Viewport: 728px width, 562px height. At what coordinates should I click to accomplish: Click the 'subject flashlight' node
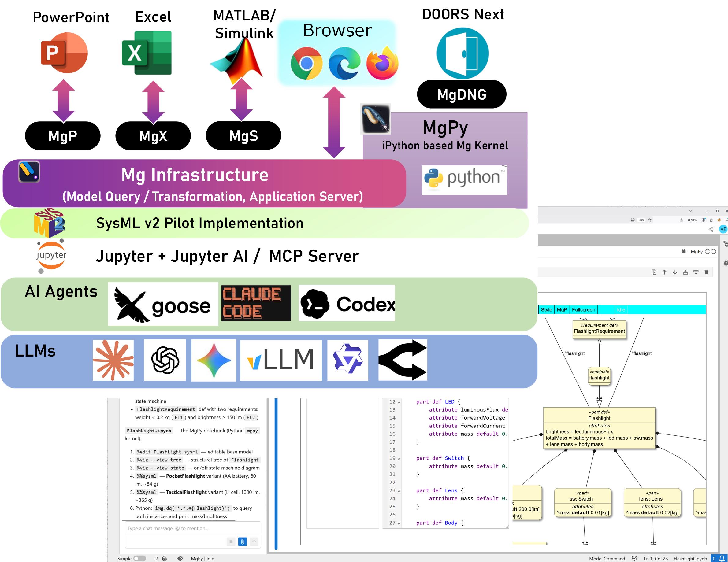pos(599,376)
